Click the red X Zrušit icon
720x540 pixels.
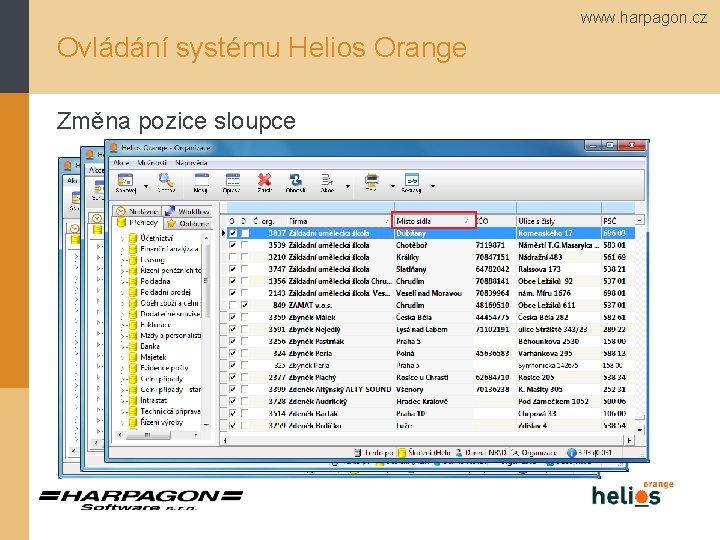[x=264, y=180]
